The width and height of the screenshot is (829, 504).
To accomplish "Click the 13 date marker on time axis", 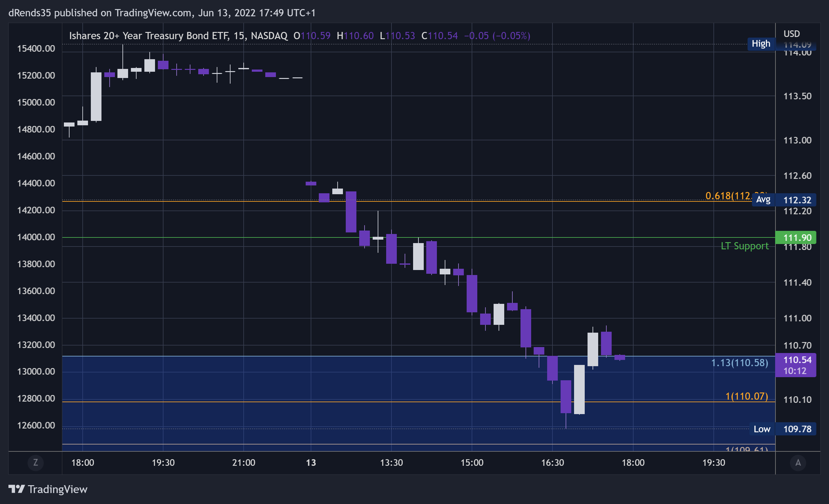I will [x=311, y=463].
